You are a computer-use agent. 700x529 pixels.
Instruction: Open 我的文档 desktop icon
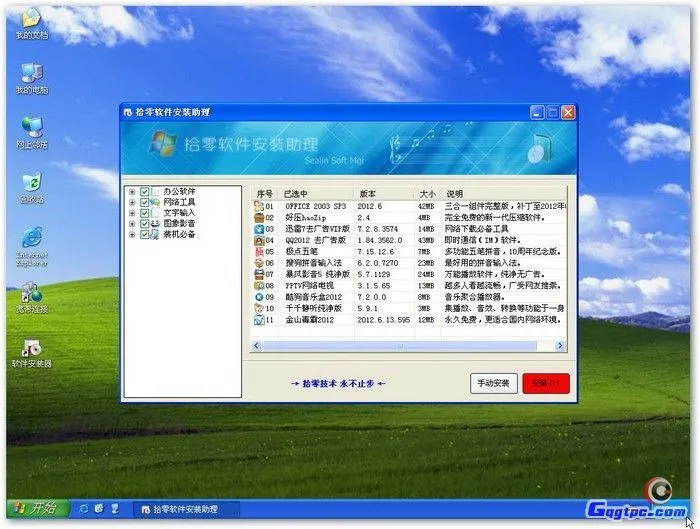tap(32, 19)
